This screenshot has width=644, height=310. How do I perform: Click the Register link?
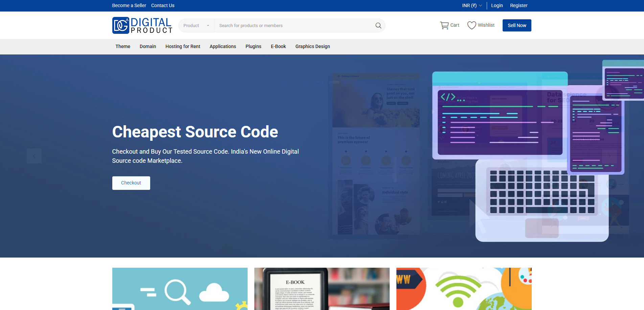point(519,5)
